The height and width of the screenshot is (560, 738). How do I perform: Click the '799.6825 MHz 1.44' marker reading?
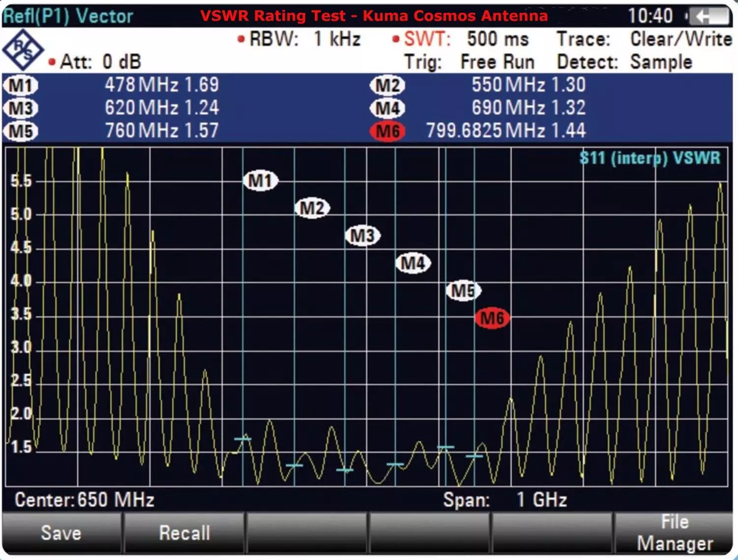[x=506, y=130]
